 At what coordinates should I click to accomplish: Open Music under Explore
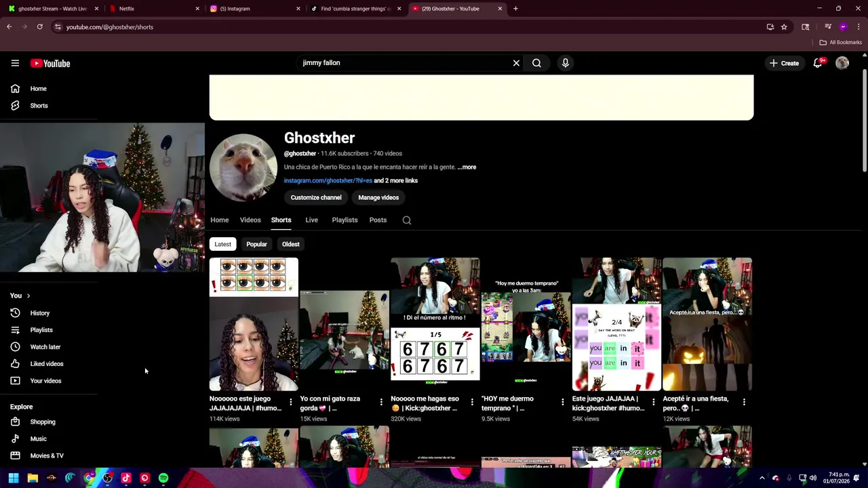[x=38, y=439]
